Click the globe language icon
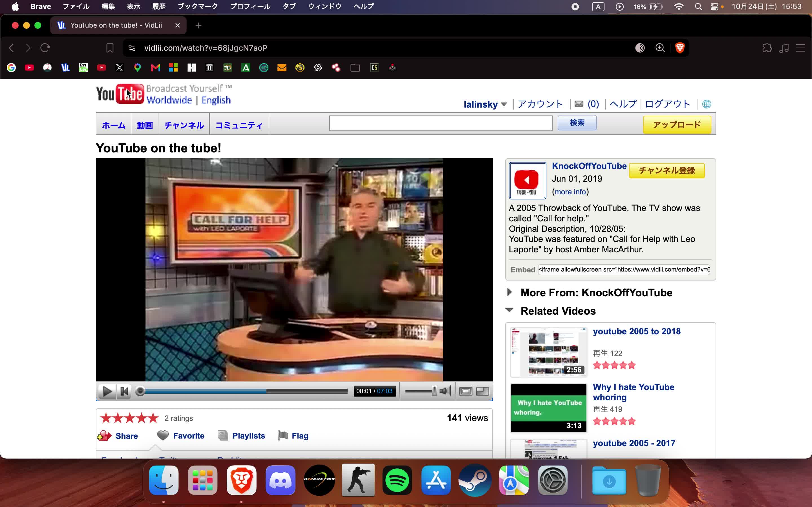 [707, 104]
